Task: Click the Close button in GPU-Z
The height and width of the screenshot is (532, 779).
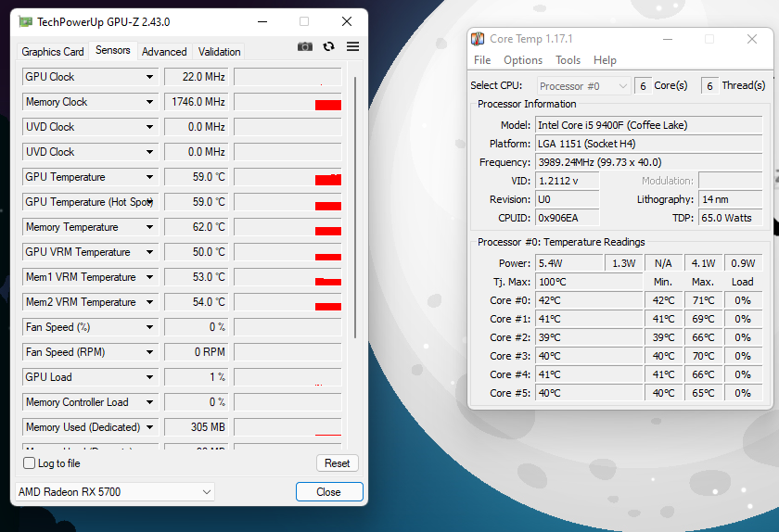Action: tap(329, 492)
